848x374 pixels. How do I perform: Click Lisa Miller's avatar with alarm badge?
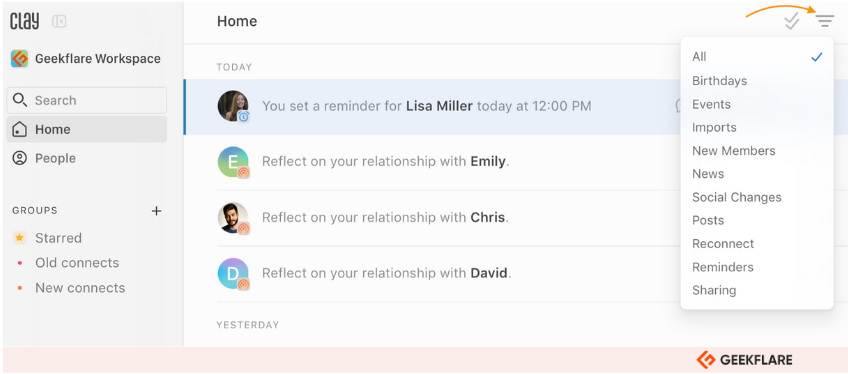pos(233,106)
